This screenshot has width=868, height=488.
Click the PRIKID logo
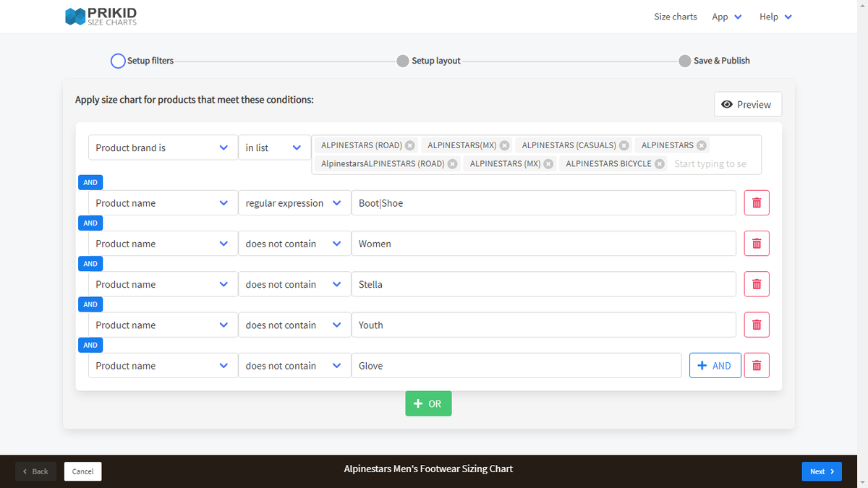[101, 16]
